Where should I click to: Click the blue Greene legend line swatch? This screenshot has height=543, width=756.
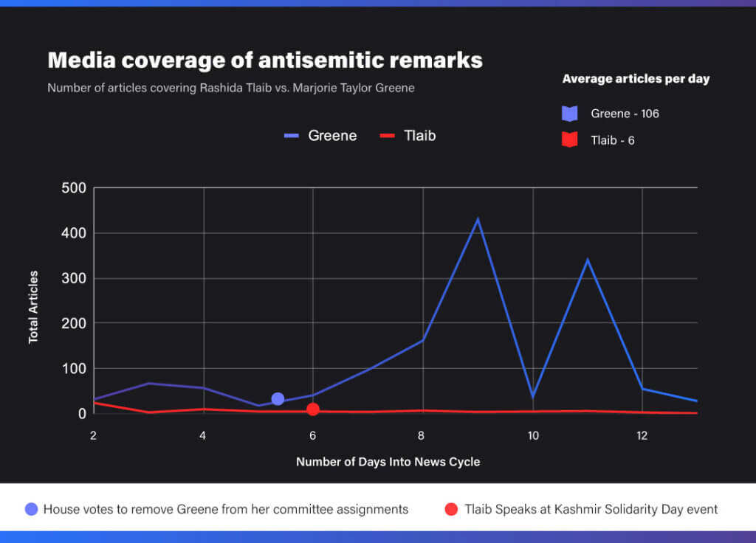[291, 136]
